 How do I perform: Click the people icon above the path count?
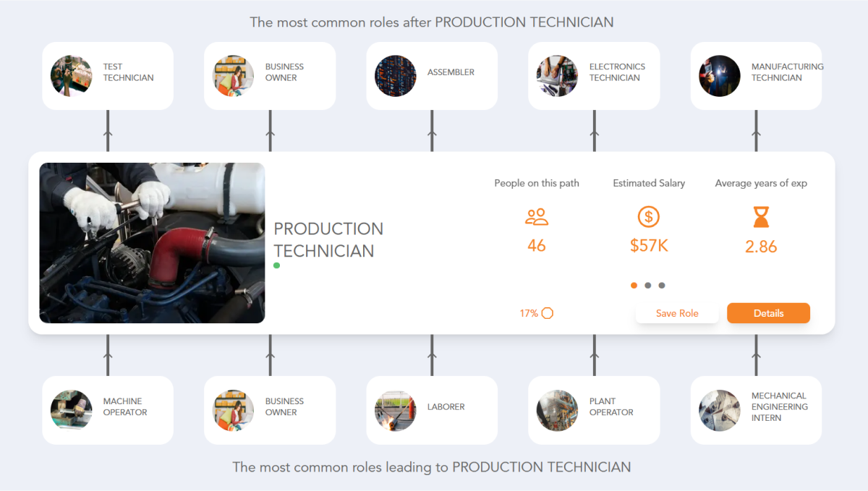536,216
